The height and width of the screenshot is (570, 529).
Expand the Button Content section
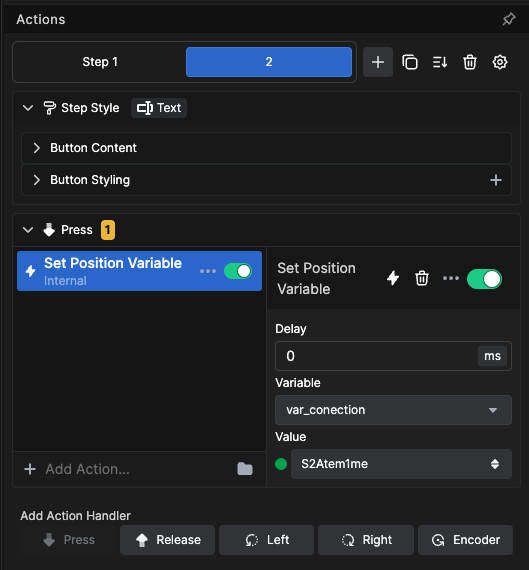266,148
